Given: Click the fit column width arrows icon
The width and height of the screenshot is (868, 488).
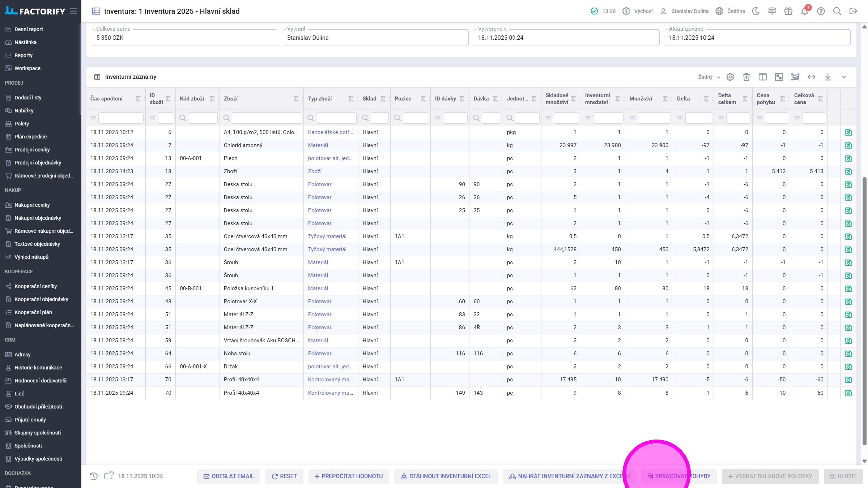Looking at the screenshot, I should pos(812,77).
